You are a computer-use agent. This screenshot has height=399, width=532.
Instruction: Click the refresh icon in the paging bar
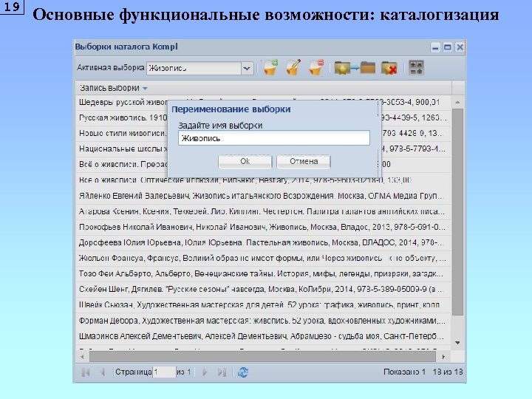click(243, 372)
